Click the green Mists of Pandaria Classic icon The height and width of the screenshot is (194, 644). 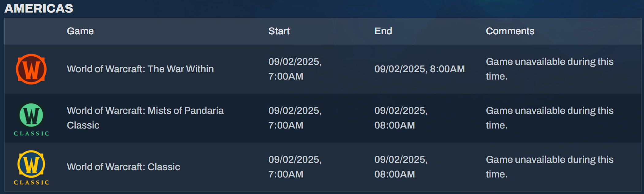(x=31, y=119)
